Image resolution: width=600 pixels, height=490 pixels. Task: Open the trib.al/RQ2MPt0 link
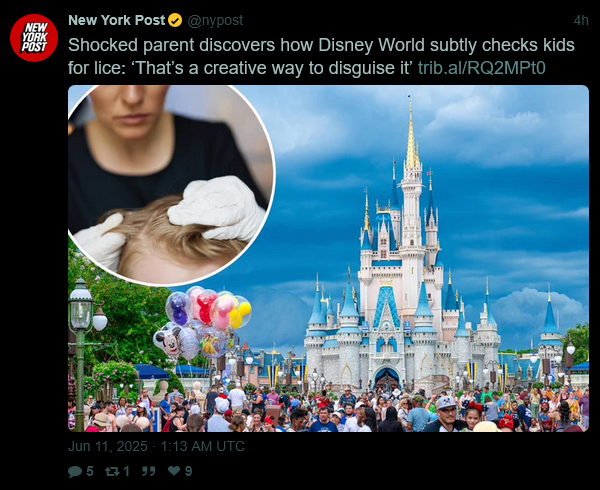coord(481,68)
